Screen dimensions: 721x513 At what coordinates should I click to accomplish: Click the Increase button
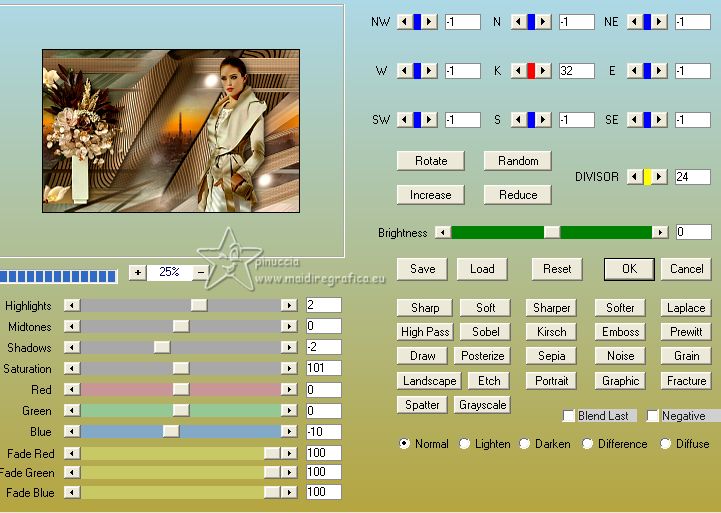431,195
